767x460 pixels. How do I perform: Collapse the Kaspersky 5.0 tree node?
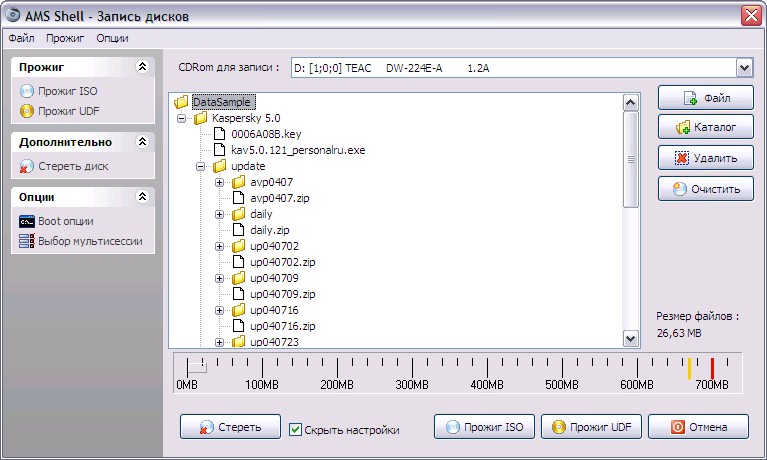(x=181, y=118)
